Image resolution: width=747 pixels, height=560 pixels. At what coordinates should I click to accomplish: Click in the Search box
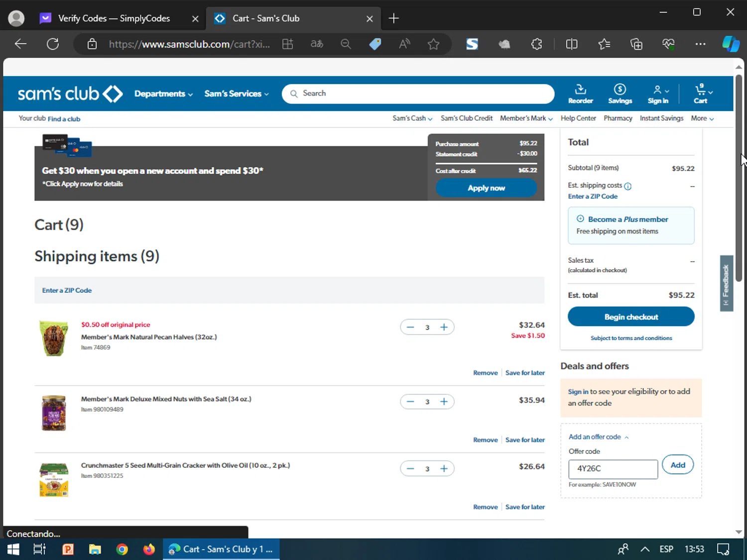point(418,94)
